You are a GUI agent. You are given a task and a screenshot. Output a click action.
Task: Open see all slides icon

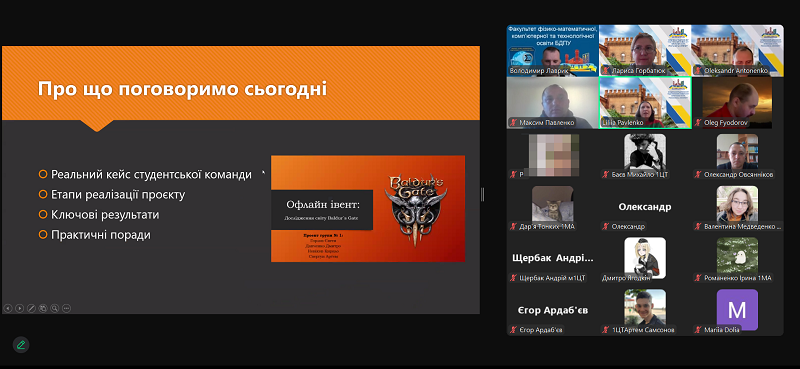[x=43, y=308]
